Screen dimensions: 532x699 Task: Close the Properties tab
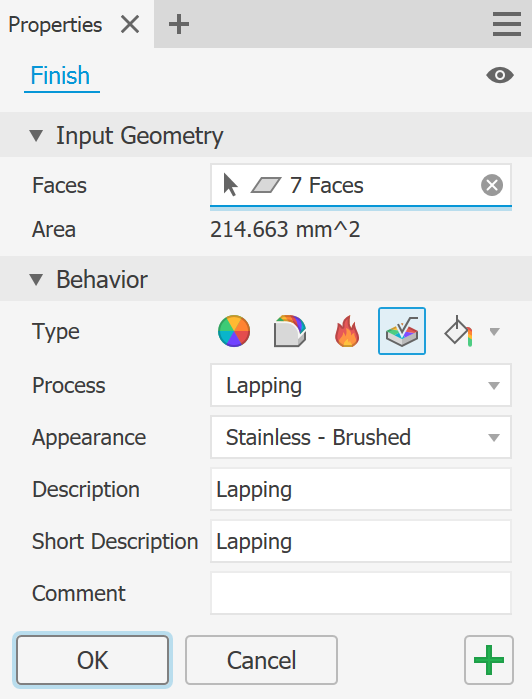[x=130, y=24]
